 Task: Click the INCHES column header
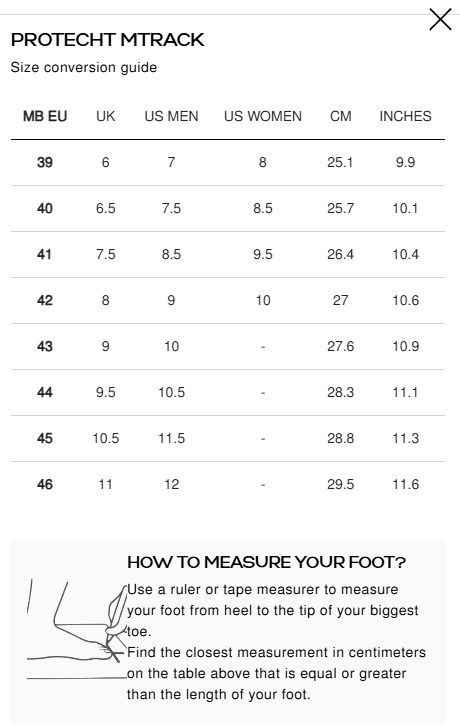point(406,116)
